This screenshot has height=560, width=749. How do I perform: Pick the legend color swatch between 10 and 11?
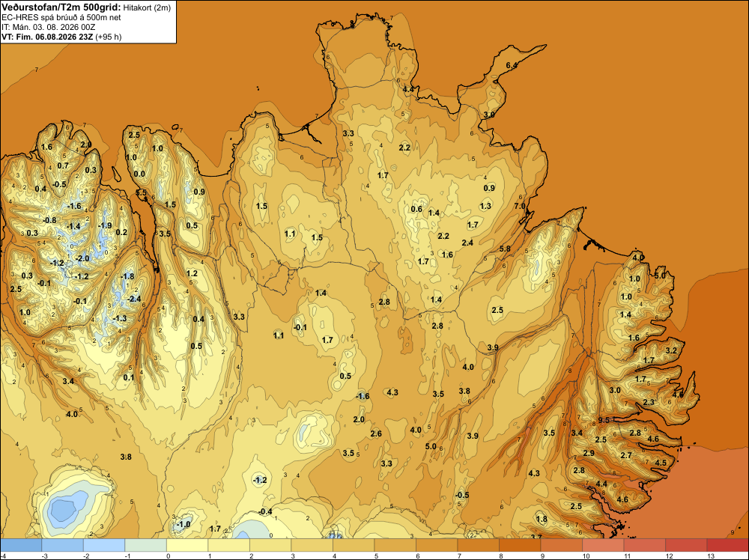[603, 545]
